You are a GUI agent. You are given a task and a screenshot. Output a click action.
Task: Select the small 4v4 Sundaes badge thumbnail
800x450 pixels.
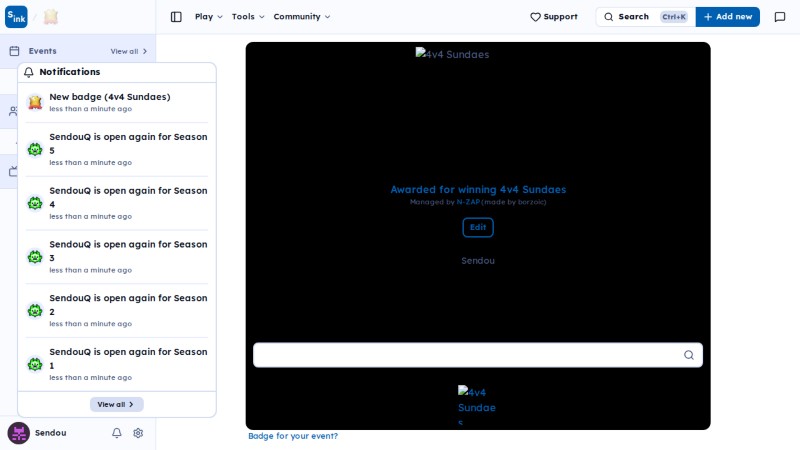477,406
